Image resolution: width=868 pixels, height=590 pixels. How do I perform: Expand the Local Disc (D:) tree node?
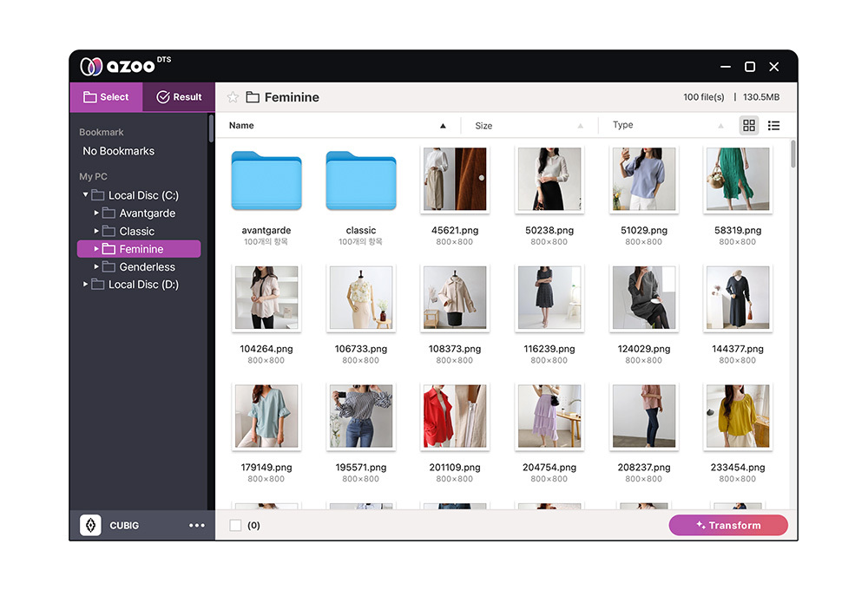pyautogui.click(x=85, y=285)
